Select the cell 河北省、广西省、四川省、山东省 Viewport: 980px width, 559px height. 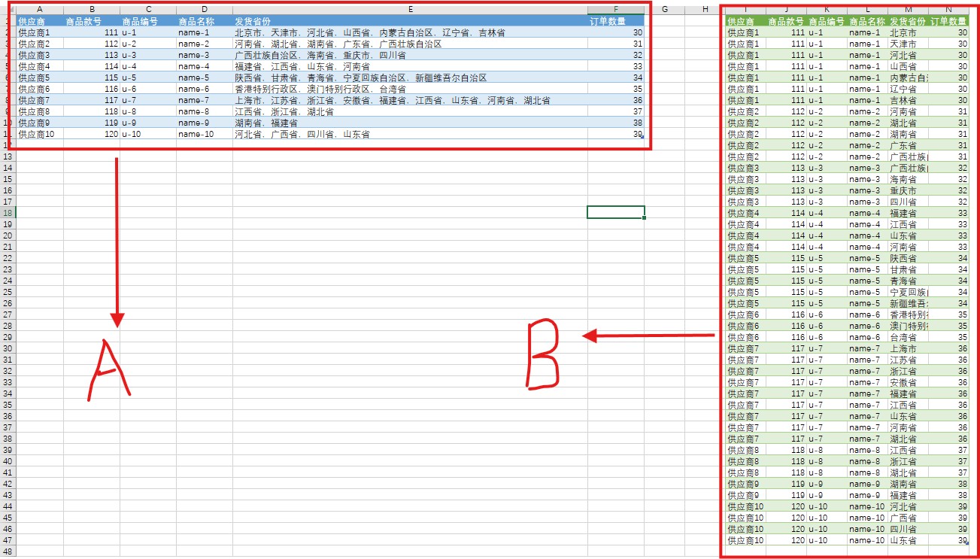pyautogui.click(x=410, y=134)
